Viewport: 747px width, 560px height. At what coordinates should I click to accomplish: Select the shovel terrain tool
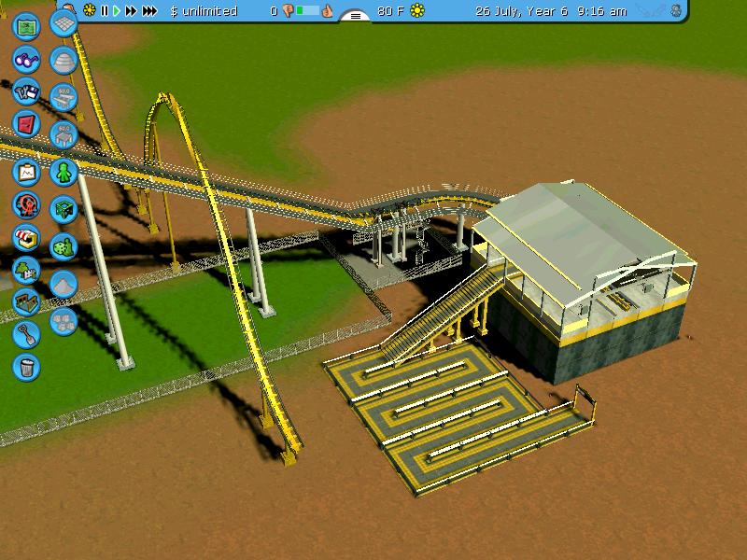click(26, 335)
